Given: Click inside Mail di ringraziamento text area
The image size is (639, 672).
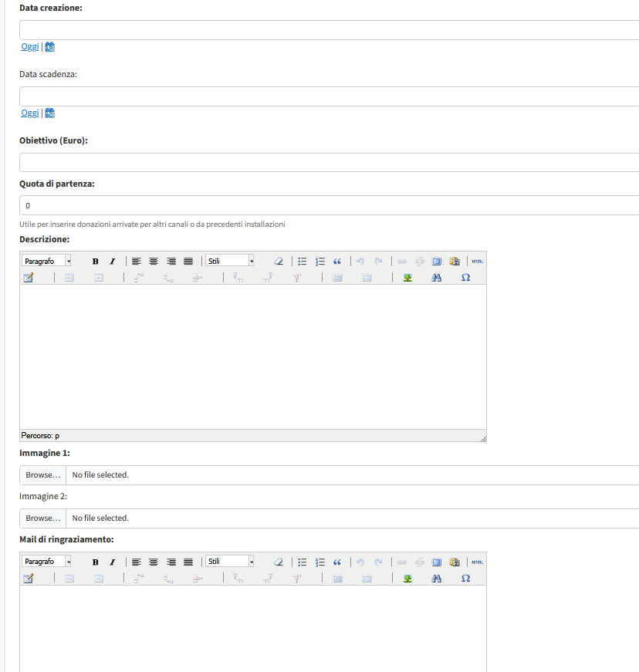Looking at the screenshot, I should tap(253, 629).
